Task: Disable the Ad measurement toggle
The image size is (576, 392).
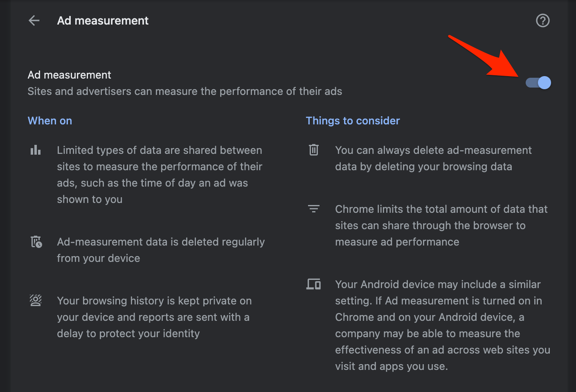Action: [538, 83]
